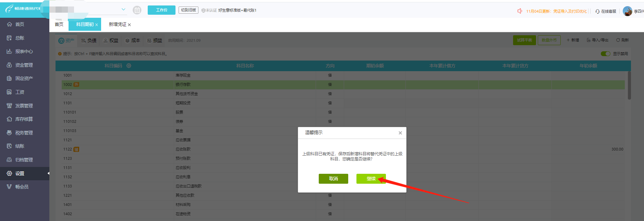
Task: Click the 刷新 refresh button
Action: pyautogui.click(x=622, y=40)
